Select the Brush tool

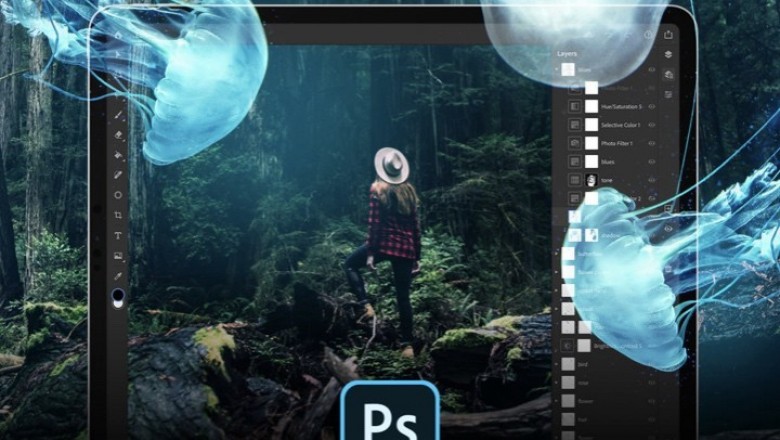coord(118,115)
